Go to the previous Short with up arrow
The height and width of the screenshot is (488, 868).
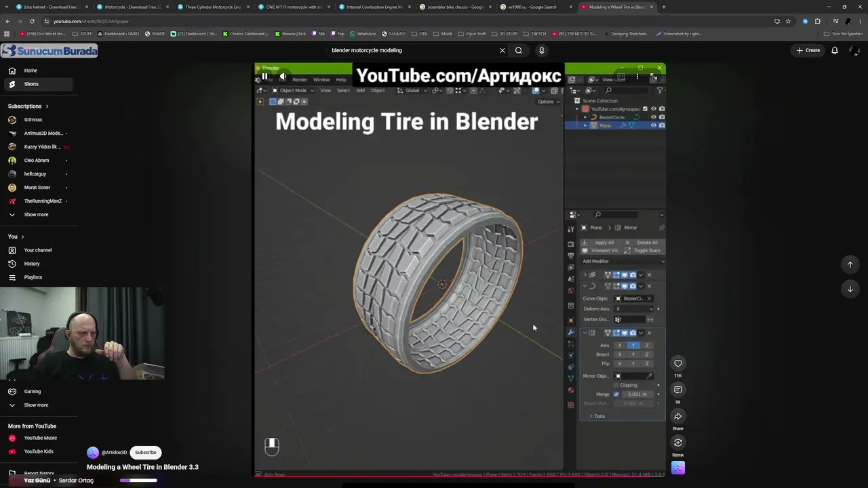coord(850,264)
